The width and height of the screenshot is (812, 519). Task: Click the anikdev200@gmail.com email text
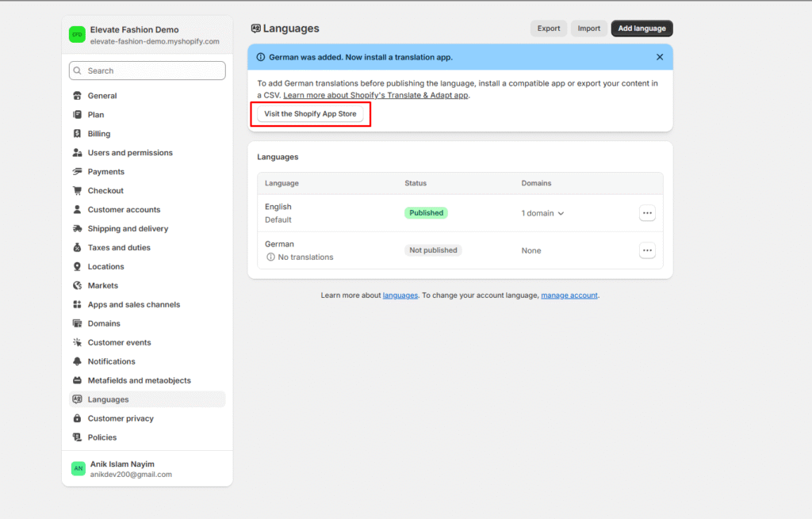point(131,475)
